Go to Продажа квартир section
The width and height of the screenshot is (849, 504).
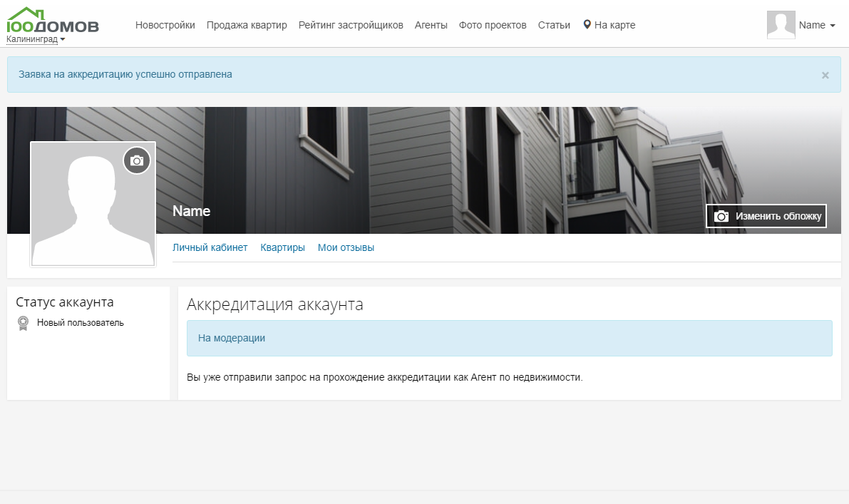click(247, 25)
